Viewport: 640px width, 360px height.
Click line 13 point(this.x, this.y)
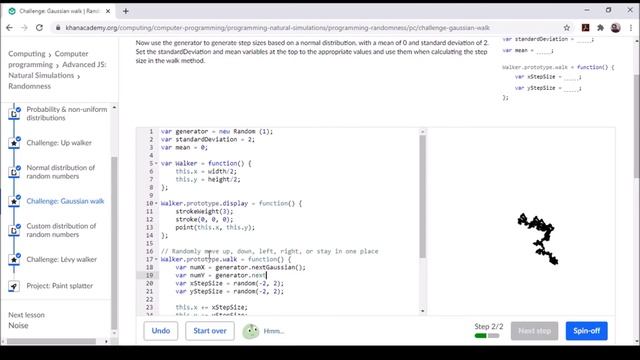point(215,228)
